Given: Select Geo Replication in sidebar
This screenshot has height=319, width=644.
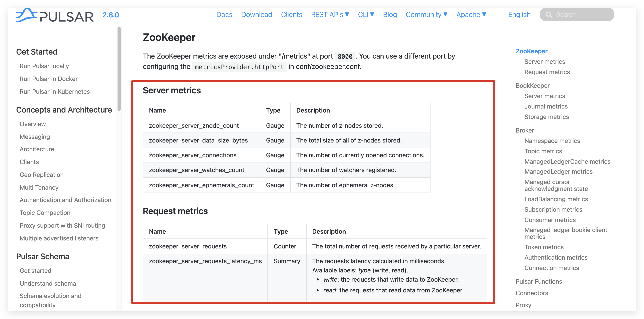Looking at the screenshot, I should tap(42, 175).
